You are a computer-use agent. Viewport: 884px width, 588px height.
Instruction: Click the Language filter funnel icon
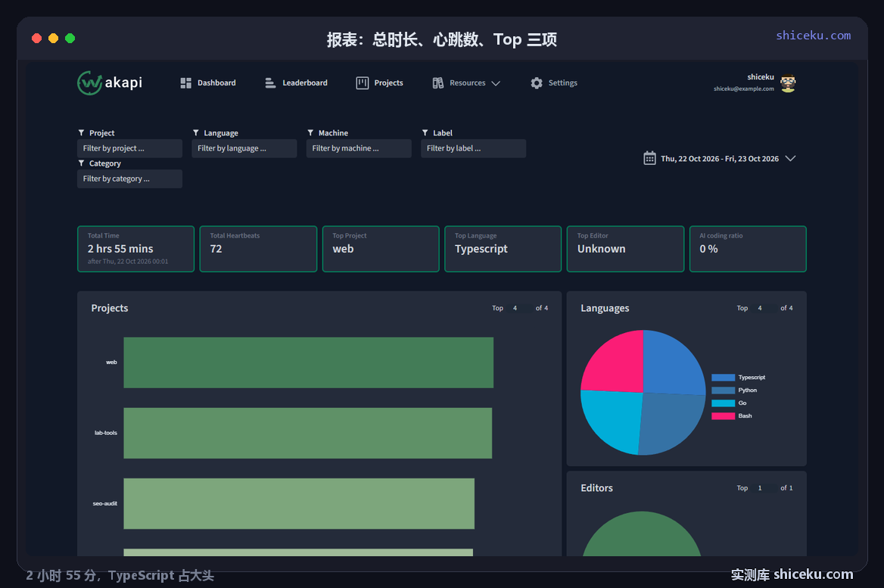coord(195,132)
